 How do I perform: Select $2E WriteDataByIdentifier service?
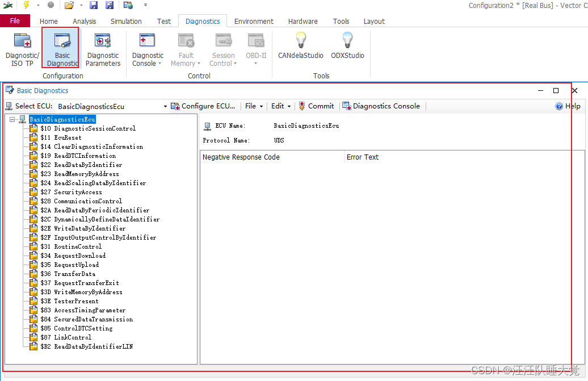(83, 228)
